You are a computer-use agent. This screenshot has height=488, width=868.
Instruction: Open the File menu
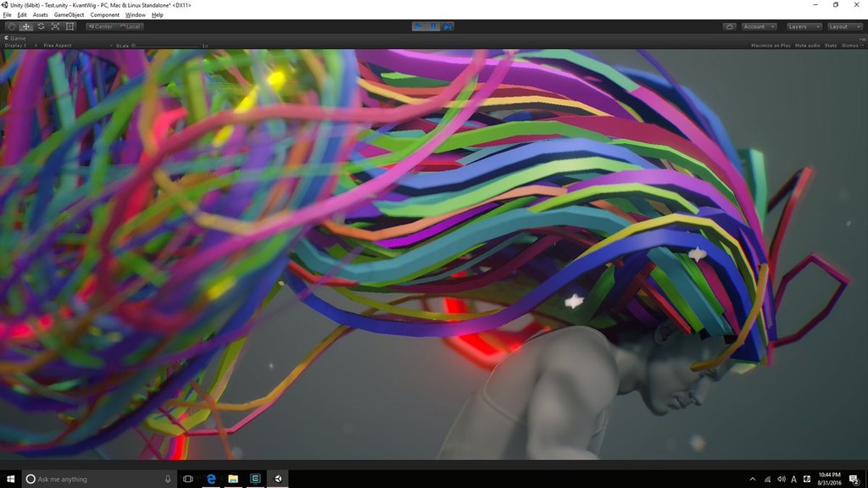[x=7, y=15]
